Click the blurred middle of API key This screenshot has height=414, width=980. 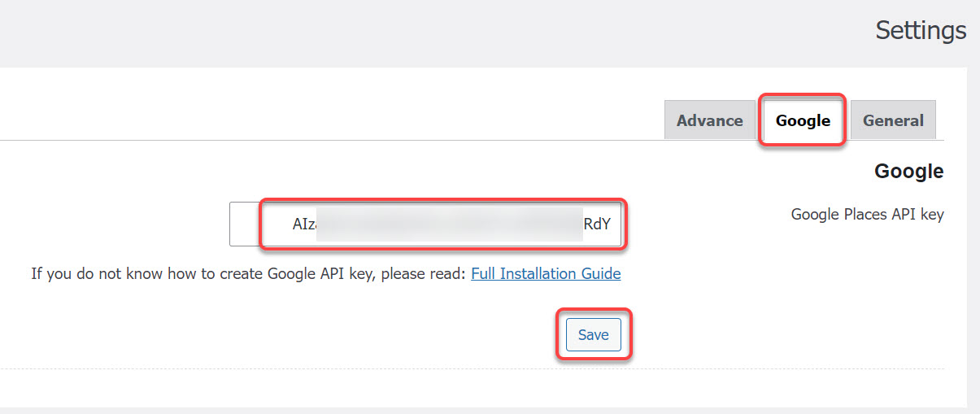pos(447,224)
